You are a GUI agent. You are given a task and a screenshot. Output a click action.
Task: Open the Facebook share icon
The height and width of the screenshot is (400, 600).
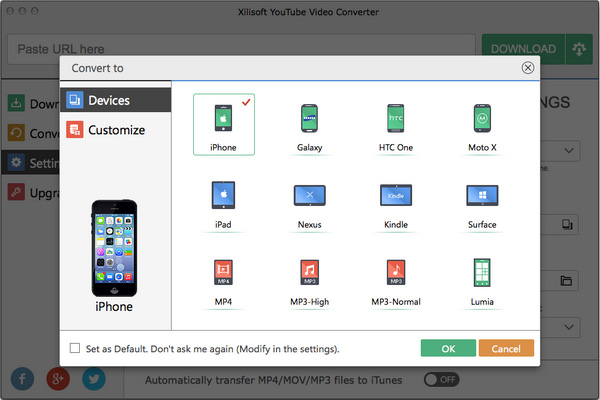coord(23,379)
